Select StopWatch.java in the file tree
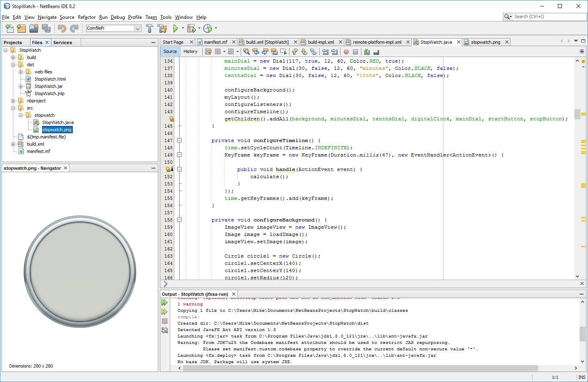The width and height of the screenshot is (588, 382). tap(58, 122)
